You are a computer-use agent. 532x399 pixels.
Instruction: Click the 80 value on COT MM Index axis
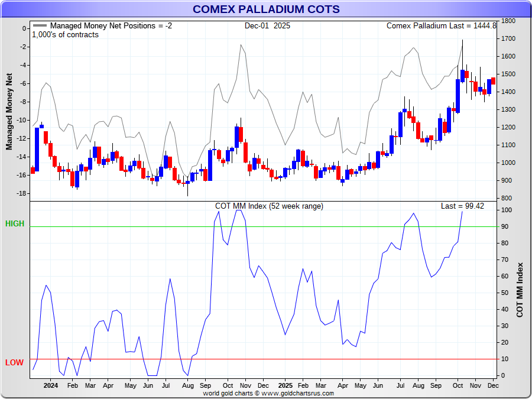(x=505, y=244)
